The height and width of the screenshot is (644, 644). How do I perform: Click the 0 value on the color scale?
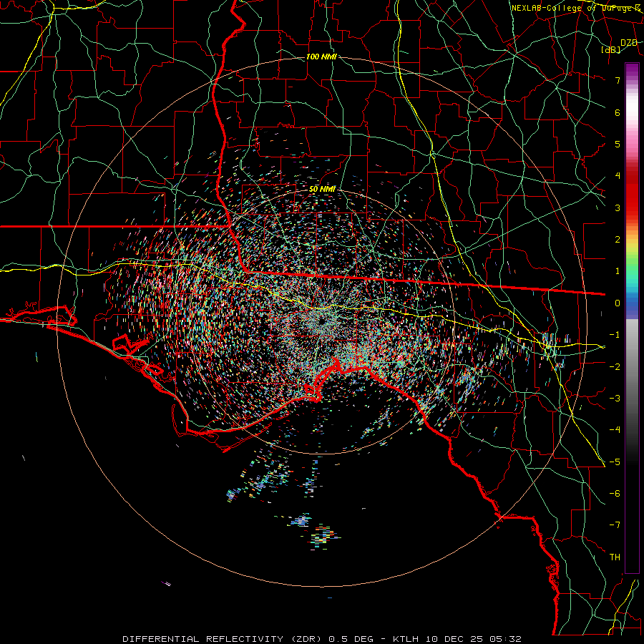click(618, 303)
